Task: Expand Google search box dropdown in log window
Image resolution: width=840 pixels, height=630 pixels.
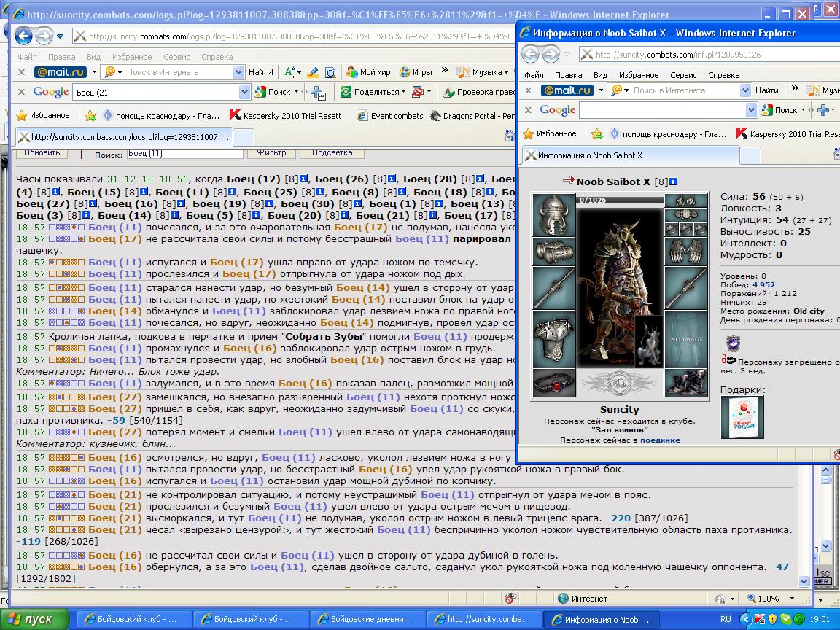Action: click(x=244, y=92)
